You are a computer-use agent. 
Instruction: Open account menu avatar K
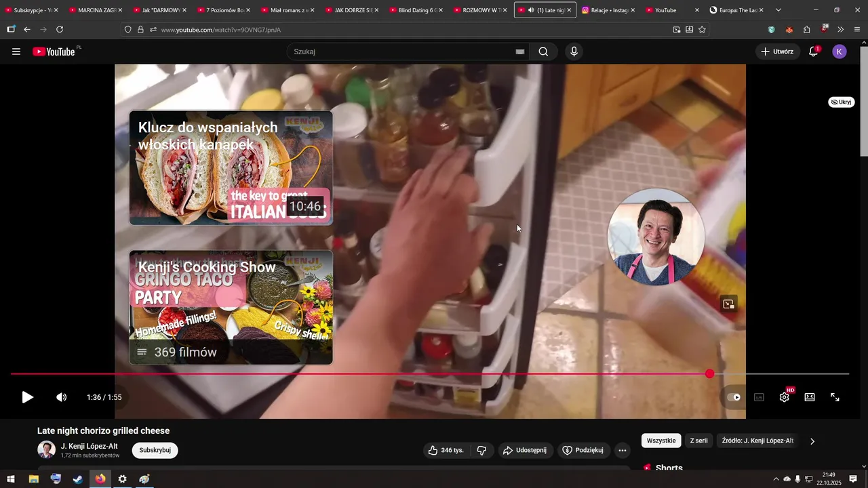[840, 52]
